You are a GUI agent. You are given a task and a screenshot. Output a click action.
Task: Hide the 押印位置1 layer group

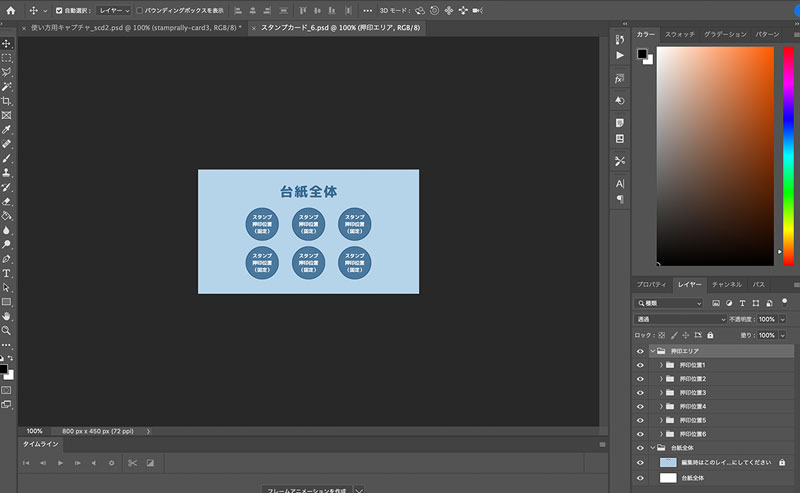point(640,365)
